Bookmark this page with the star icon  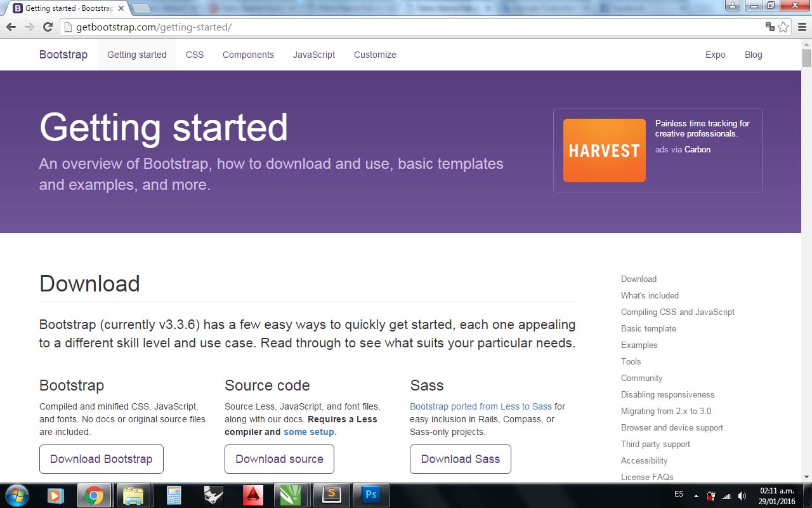click(783, 27)
